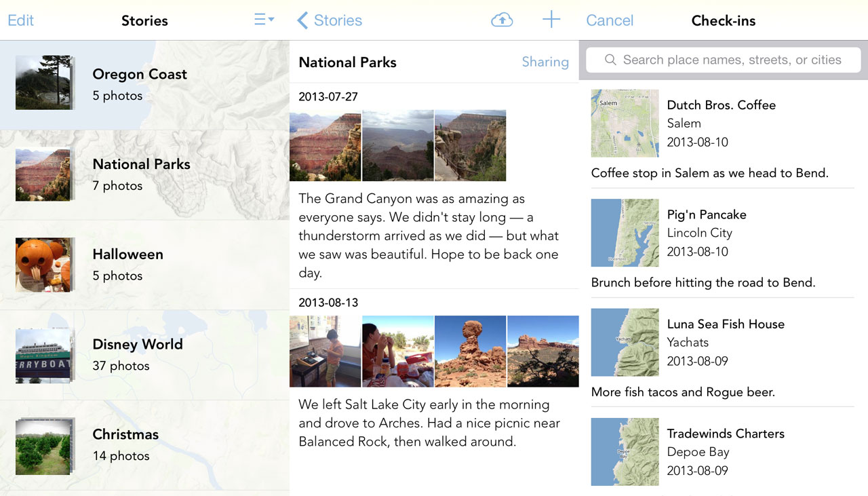Click the place search field
868x496 pixels.
(x=731, y=60)
